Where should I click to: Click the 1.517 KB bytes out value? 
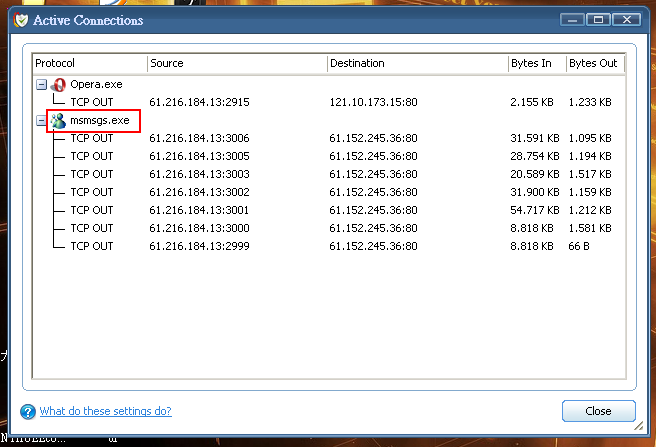point(590,174)
